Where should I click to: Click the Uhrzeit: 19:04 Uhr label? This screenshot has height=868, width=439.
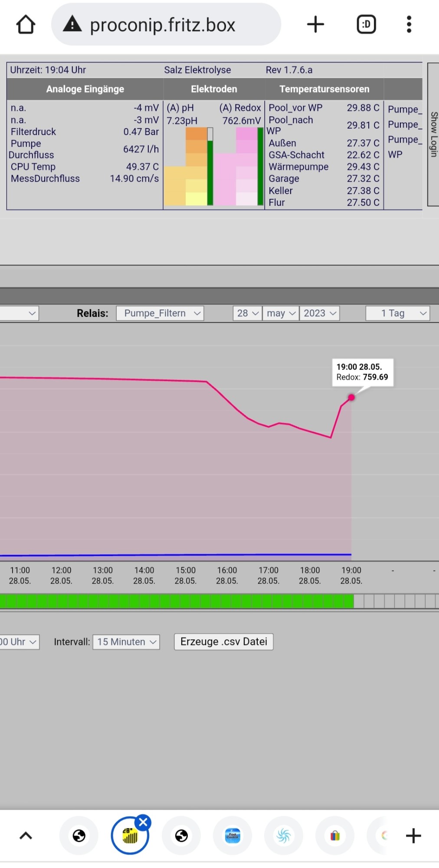coord(48,70)
